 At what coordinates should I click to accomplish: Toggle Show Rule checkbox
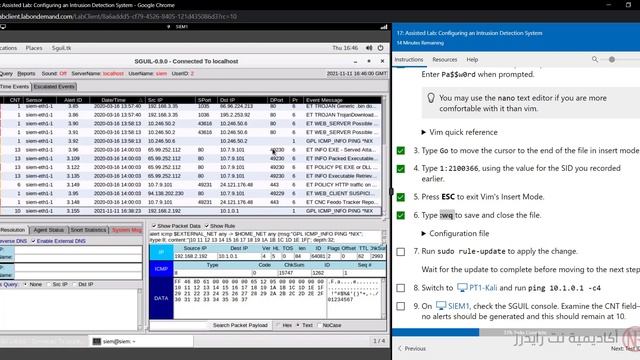point(207,226)
